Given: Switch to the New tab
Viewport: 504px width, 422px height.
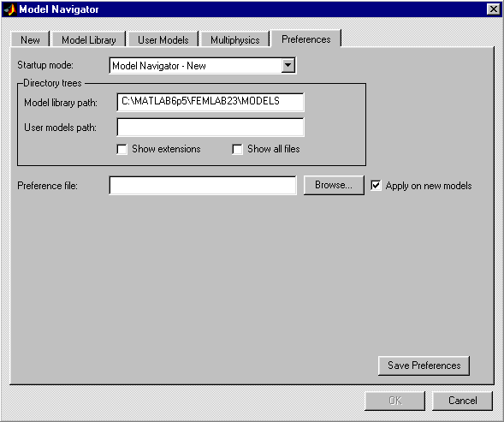Looking at the screenshot, I should click(30, 39).
